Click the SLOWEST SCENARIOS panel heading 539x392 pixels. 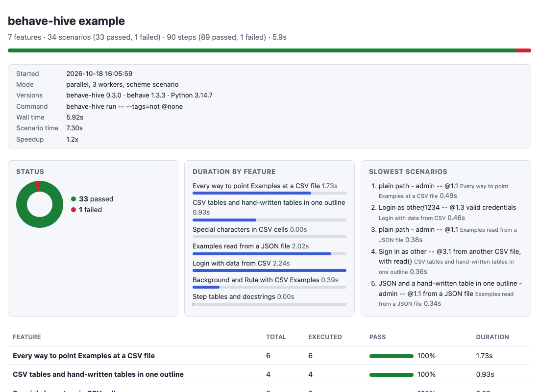tap(408, 171)
